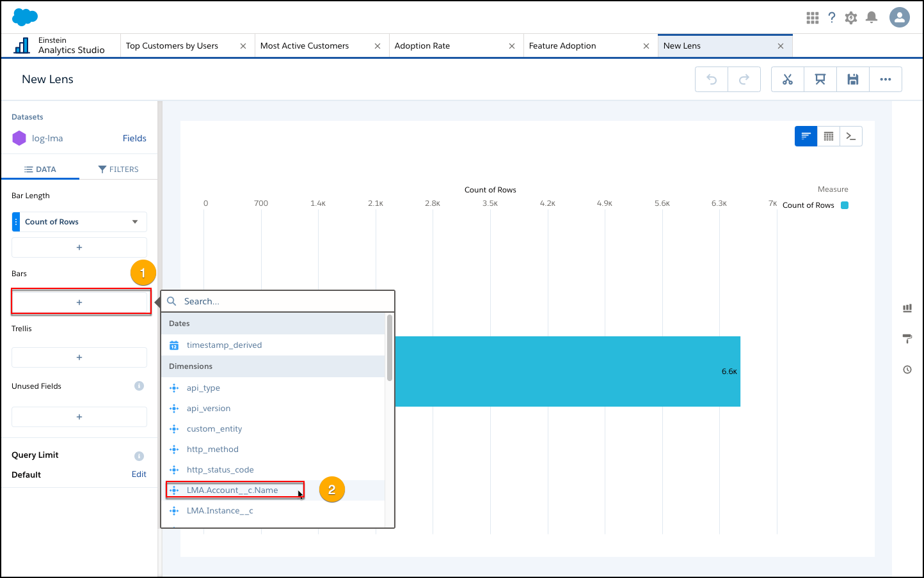Close the Most Active Customers tab
Image resolution: width=924 pixels, height=578 pixels.
pos(378,46)
